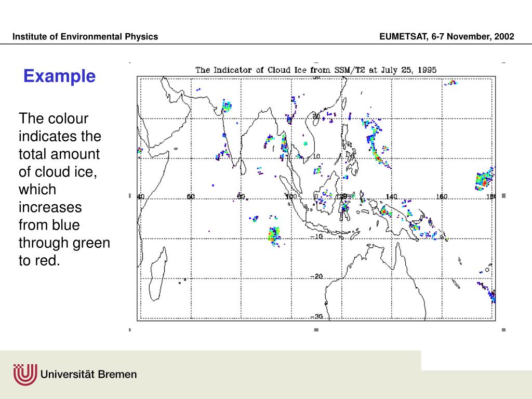Image resolution: width=532 pixels, height=399 pixels.
Task: Click the "-10" latitude label on the map
Action: (316, 236)
